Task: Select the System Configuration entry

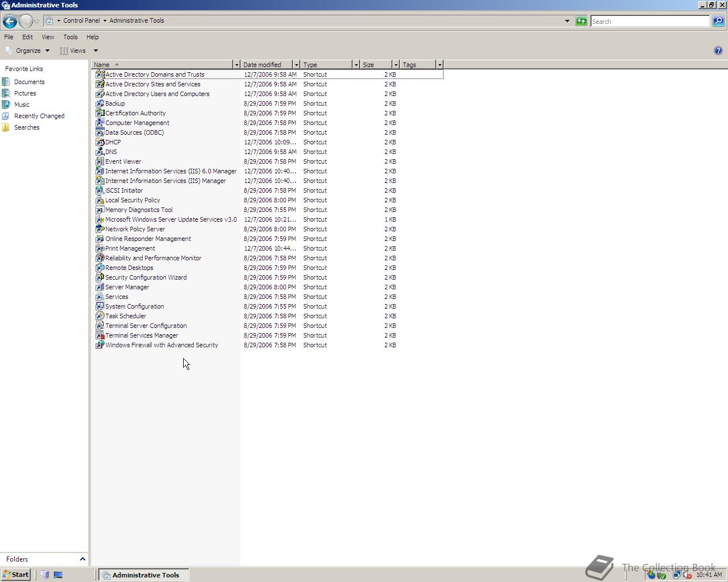Action: click(x=134, y=306)
